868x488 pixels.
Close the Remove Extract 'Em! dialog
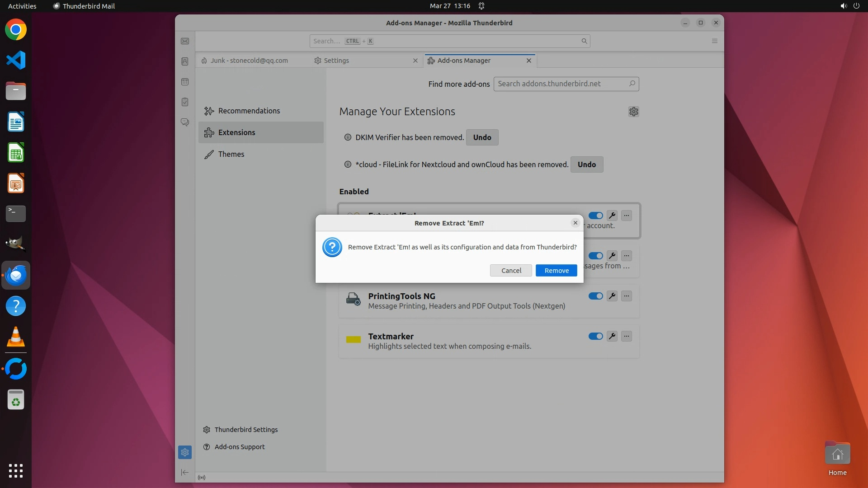click(x=575, y=223)
